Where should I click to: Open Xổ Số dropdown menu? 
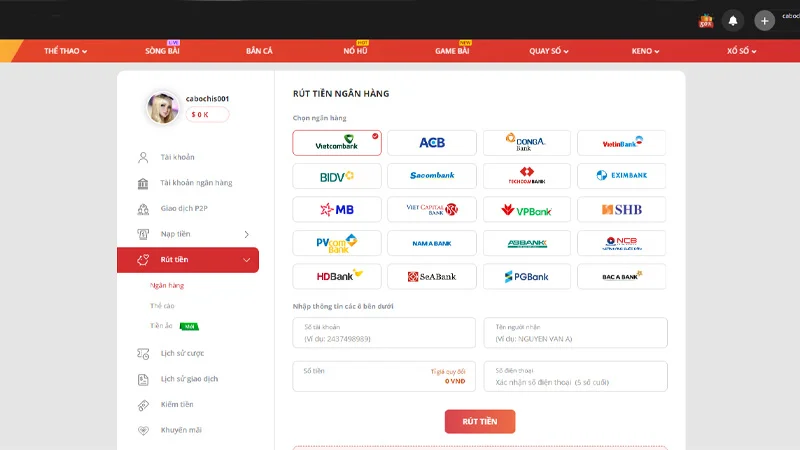741,51
